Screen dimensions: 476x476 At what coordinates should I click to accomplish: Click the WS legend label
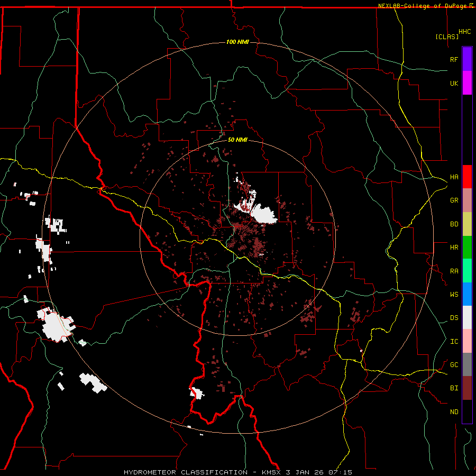click(454, 295)
